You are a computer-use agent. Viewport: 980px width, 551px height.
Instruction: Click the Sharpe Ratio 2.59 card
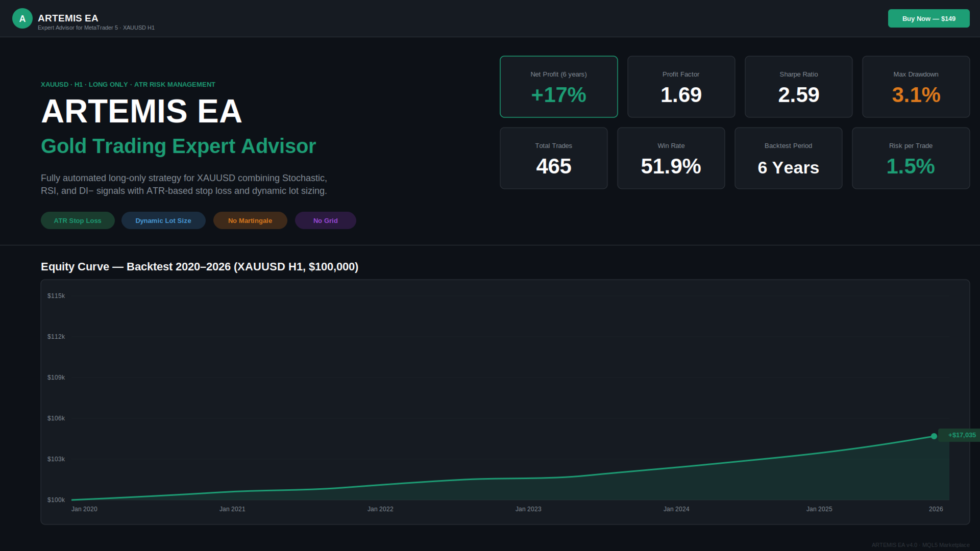click(x=798, y=87)
